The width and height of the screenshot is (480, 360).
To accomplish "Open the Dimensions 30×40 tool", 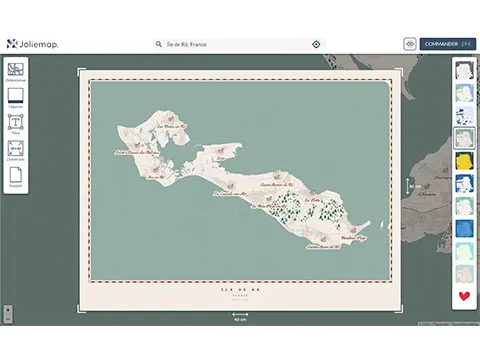I will [16, 150].
